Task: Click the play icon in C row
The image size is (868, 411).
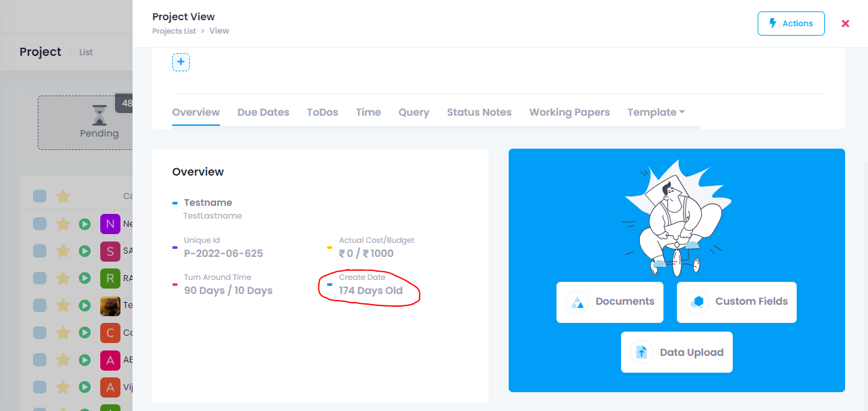Action: 85,332
